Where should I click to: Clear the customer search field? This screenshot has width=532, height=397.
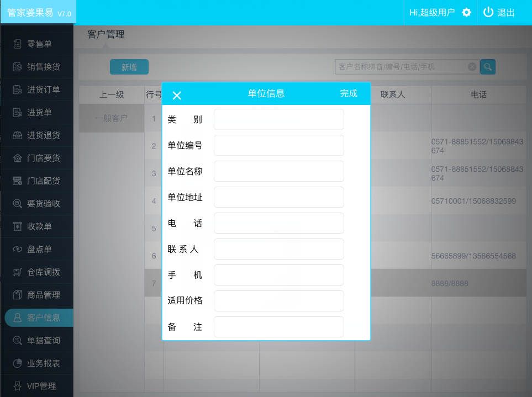click(x=472, y=67)
